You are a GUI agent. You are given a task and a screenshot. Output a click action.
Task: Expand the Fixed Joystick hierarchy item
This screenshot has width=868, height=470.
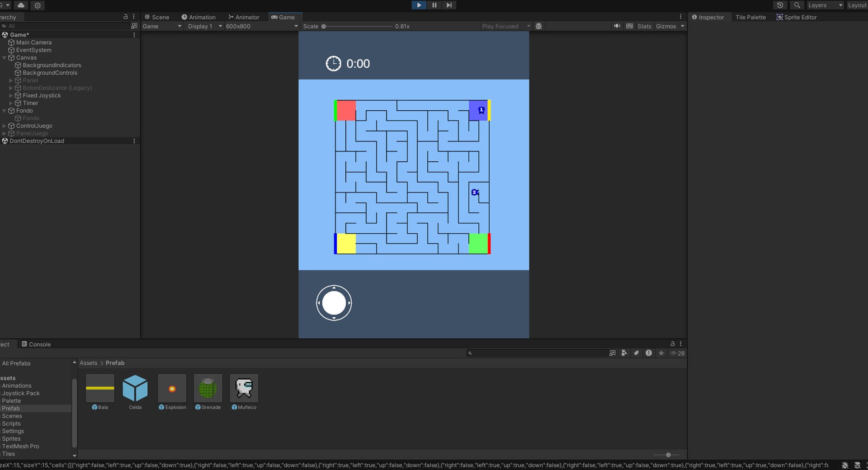tap(11, 96)
